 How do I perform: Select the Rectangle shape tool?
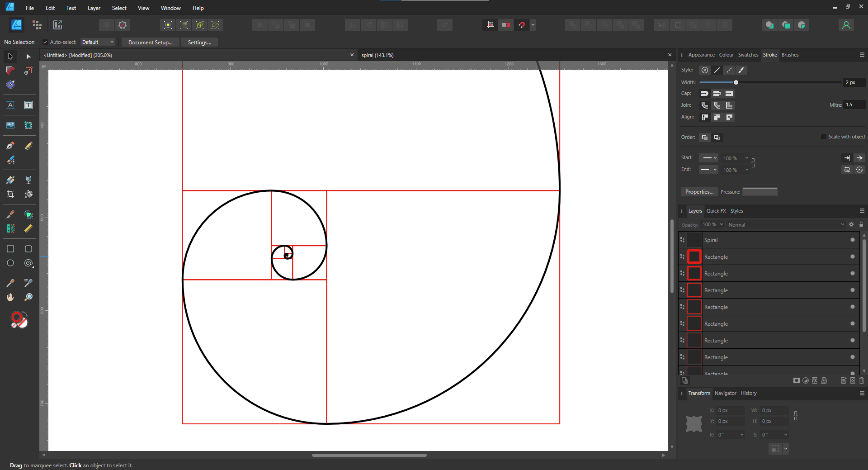point(10,249)
